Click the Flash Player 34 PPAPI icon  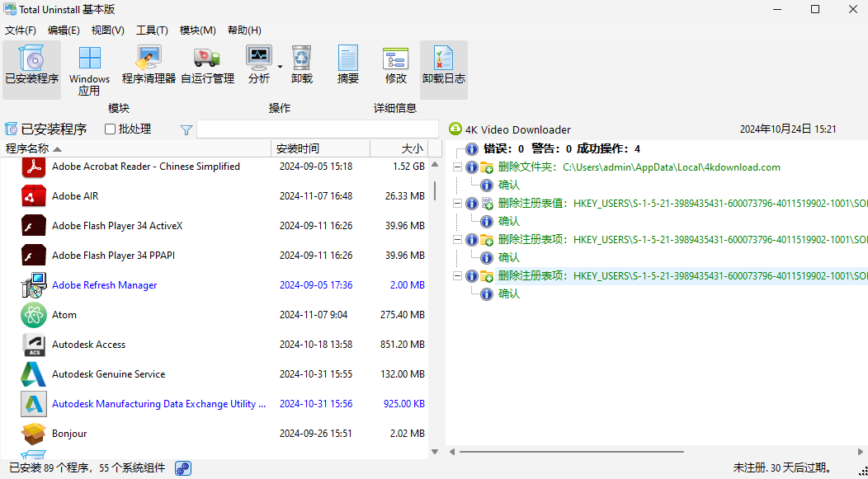click(x=33, y=256)
